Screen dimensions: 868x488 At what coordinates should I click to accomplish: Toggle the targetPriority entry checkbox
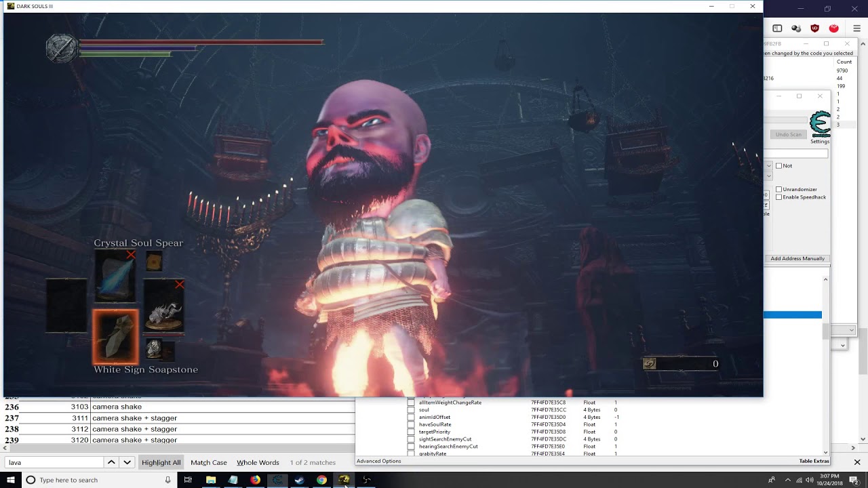pos(411,432)
